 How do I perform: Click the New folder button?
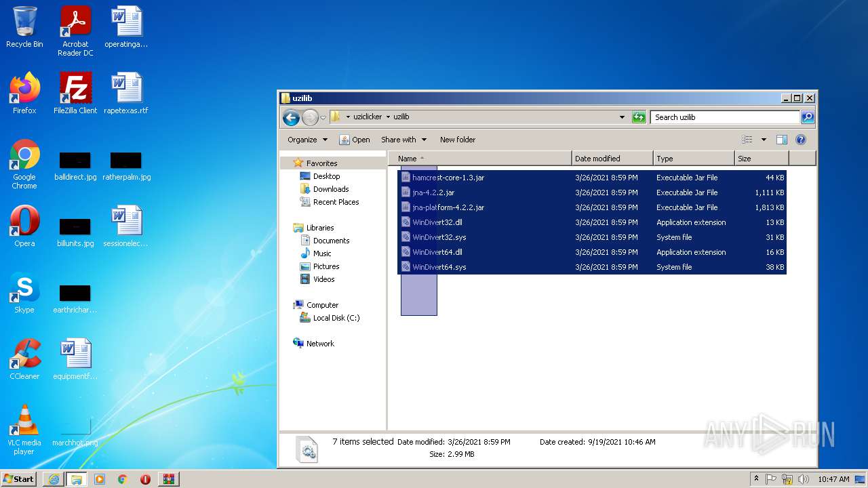(458, 140)
